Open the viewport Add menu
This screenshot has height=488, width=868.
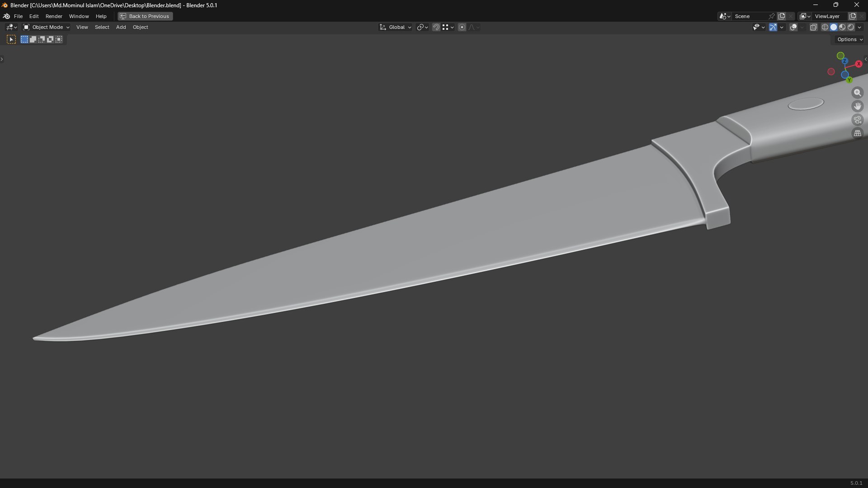pyautogui.click(x=121, y=28)
